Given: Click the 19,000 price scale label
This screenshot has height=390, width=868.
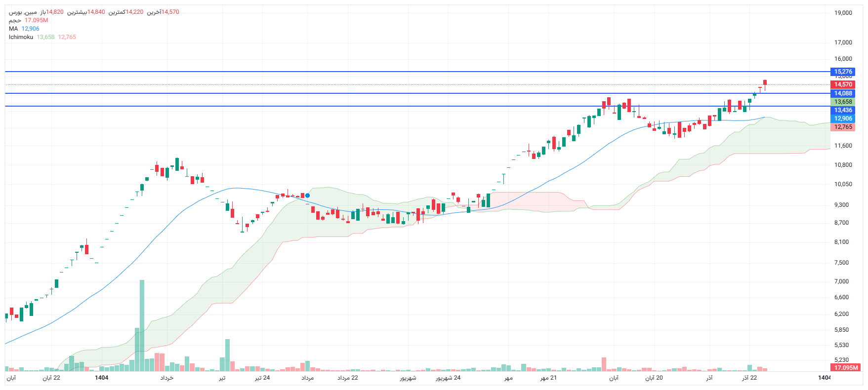Looking at the screenshot, I should [x=843, y=13].
